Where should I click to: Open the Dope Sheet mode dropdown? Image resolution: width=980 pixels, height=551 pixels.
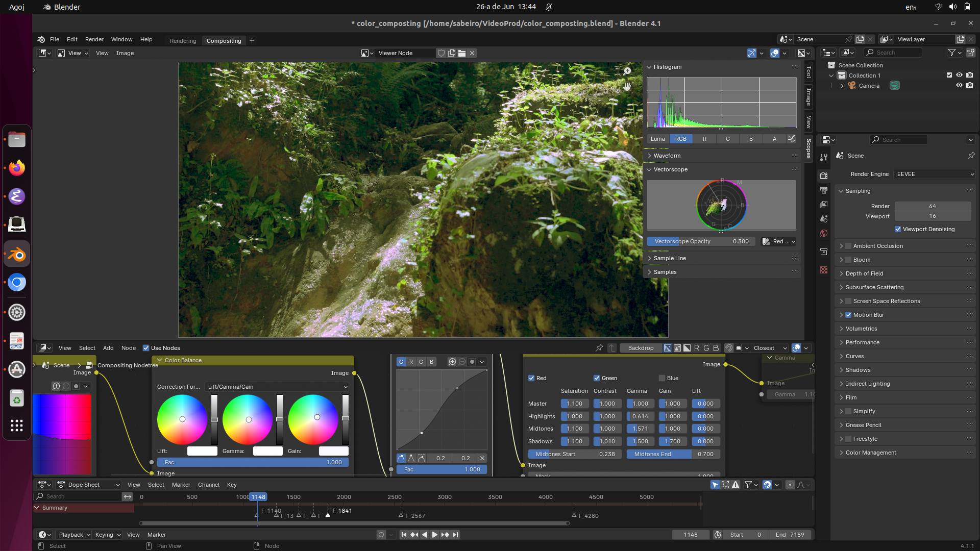coord(89,485)
